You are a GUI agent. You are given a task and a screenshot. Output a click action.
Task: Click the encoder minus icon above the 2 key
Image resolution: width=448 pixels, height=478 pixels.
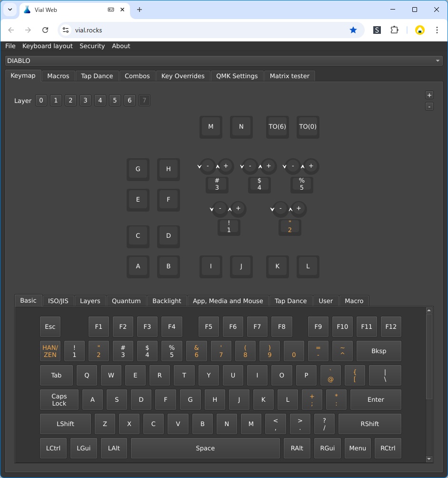280,209
